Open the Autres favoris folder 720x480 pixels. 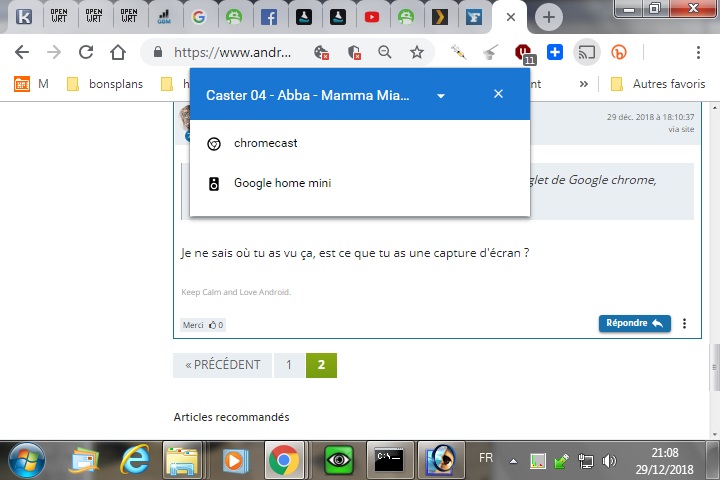click(x=658, y=84)
